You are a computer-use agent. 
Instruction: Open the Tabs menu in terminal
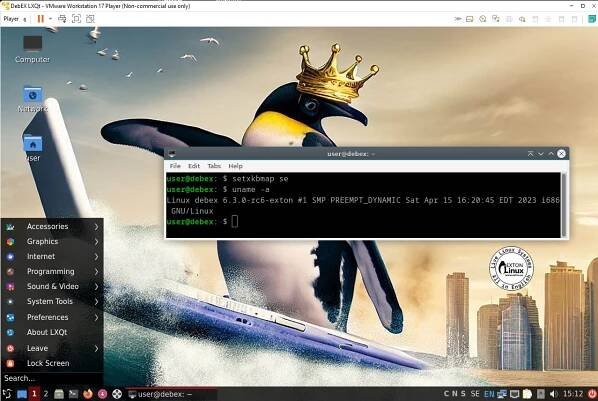(214, 166)
